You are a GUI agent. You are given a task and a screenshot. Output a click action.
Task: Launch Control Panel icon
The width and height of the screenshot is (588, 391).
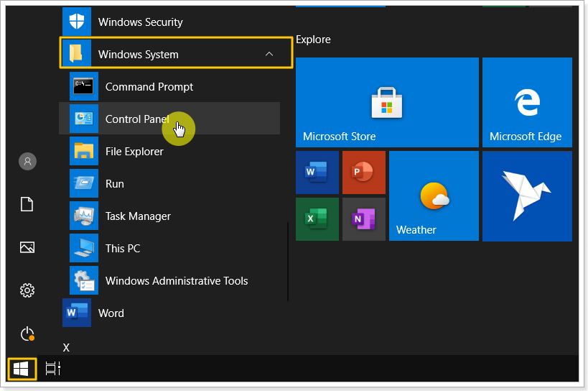pyautogui.click(x=84, y=119)
